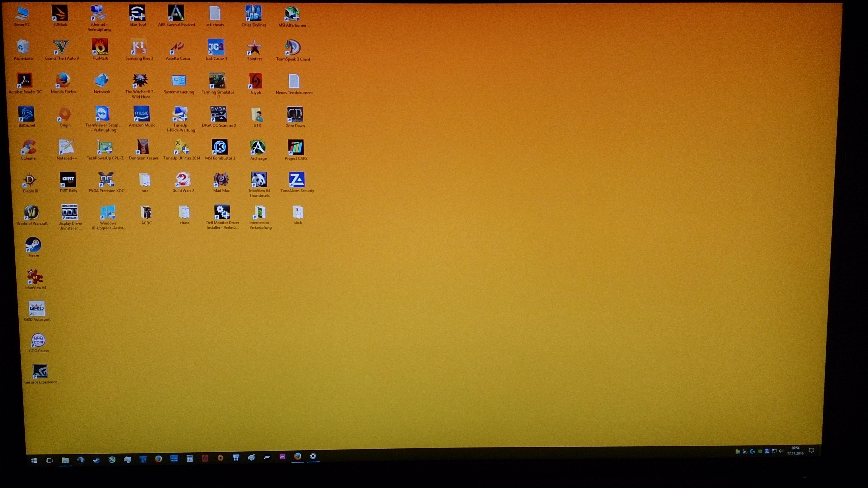Switch to the Settings gear taskbar app
868x488 pixels.
point(313,456)
